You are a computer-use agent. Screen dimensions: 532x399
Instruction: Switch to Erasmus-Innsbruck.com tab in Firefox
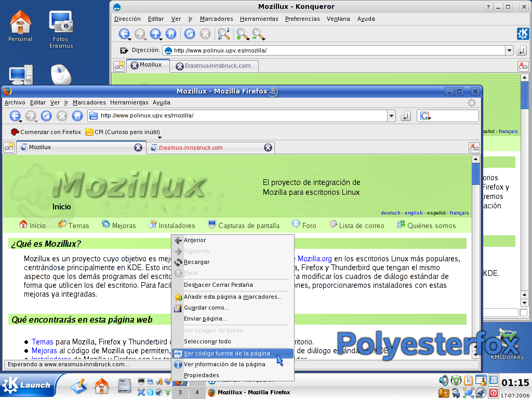(x=210, y=148)
